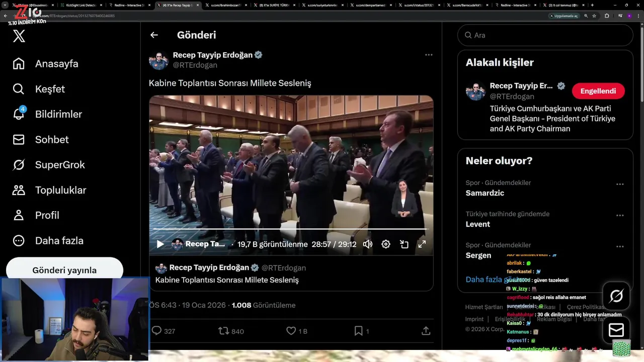Open the post's three-dot options menu
This screenshot has width=644, height=362.
click(x=429, y=55)
